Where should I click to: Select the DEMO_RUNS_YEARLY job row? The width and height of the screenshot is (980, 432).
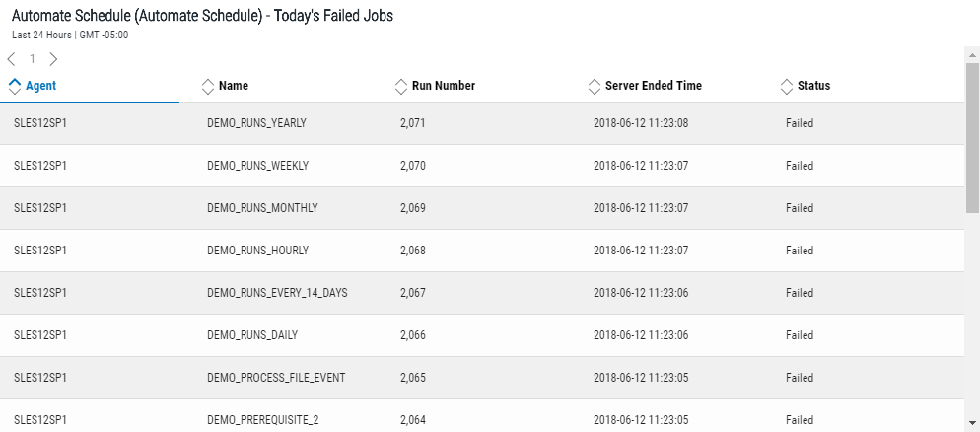tap(256, 123)
